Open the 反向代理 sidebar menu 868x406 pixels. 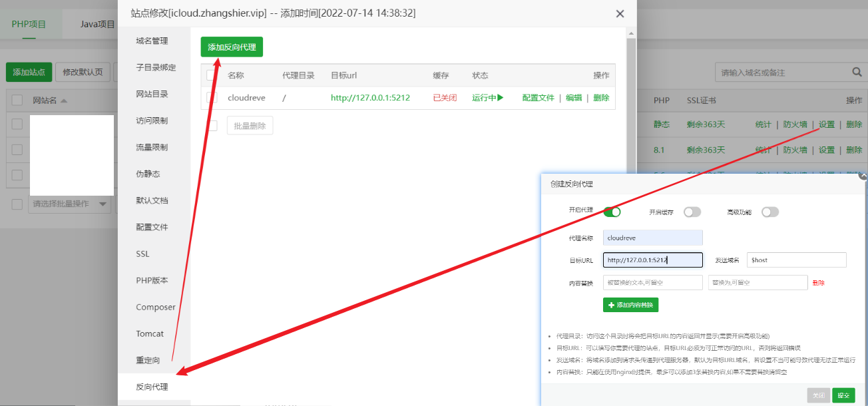pos(152,387)
